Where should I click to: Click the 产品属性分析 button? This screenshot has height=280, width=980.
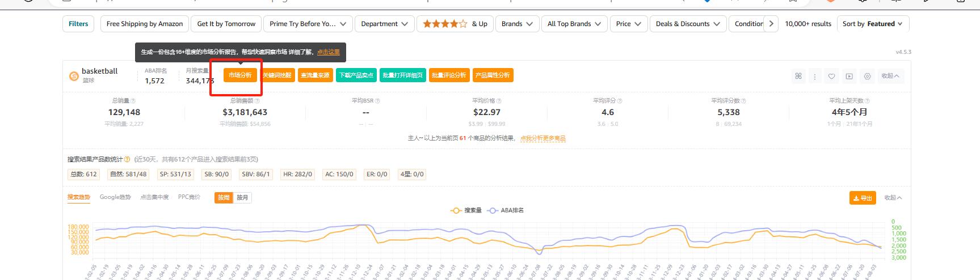pos(493,75)
